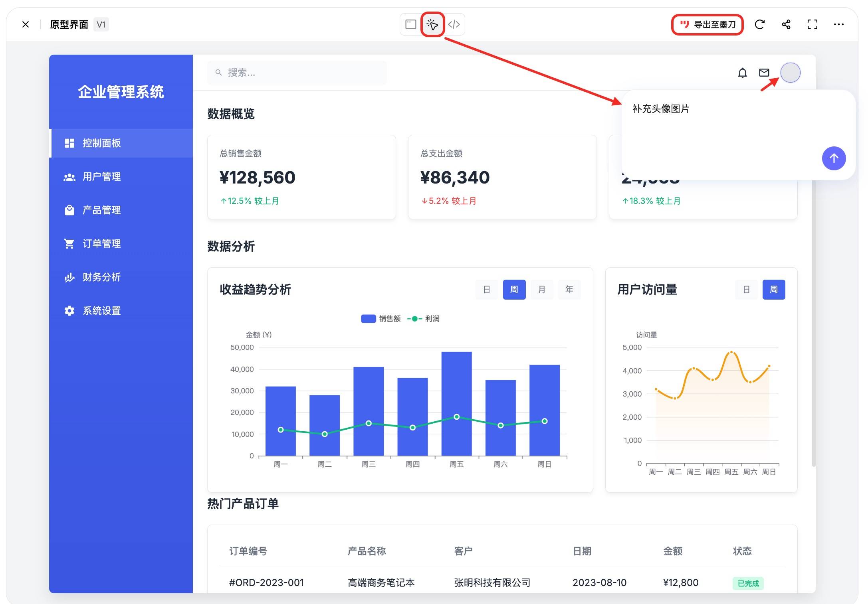
Task: Click the 产品名称 column header
Action: click(367, 551)
